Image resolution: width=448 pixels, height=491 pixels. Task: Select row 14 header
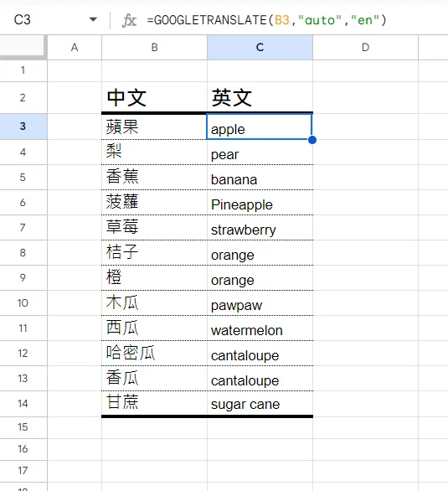coord(23,404)
